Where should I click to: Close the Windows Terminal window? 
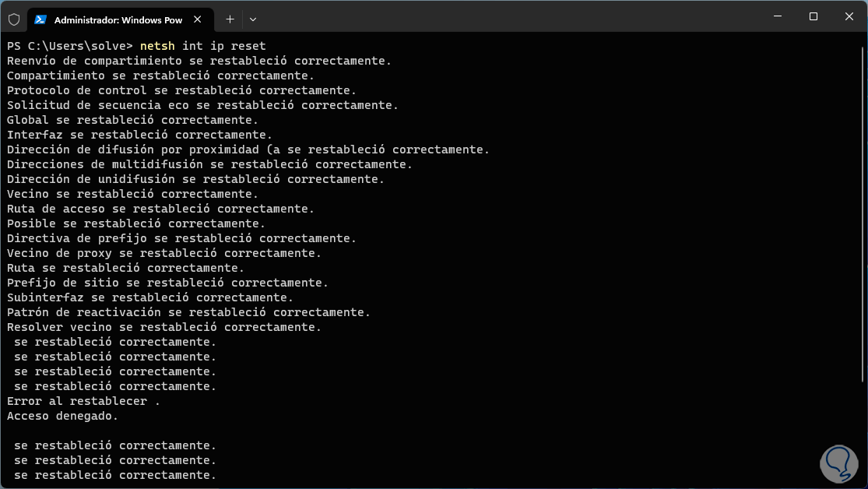(x=849, y=16)
